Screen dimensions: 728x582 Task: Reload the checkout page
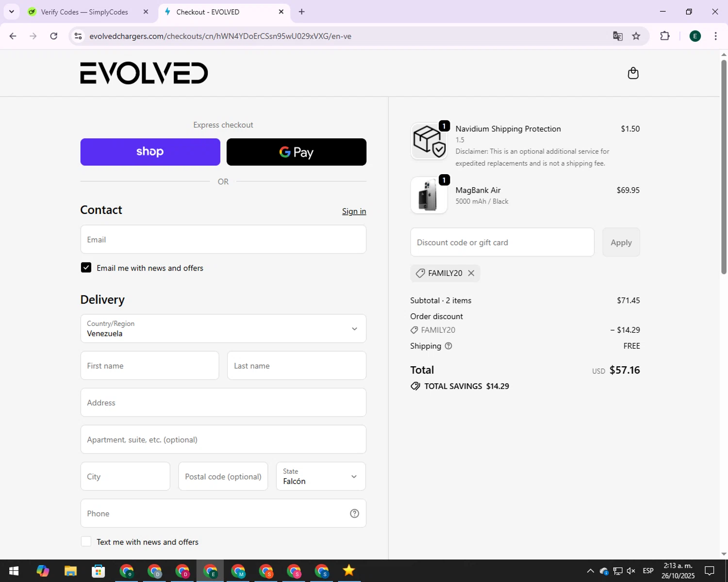54,36
